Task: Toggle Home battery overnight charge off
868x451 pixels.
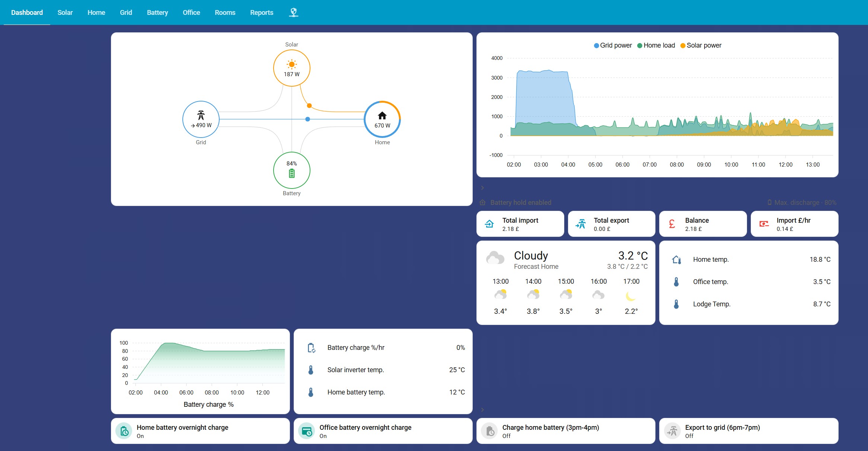Action: 124,431
